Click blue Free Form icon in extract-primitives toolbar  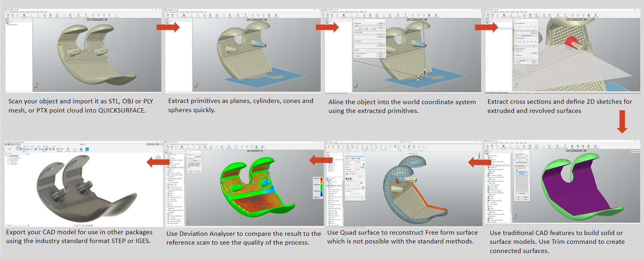(x=238, y=15)
